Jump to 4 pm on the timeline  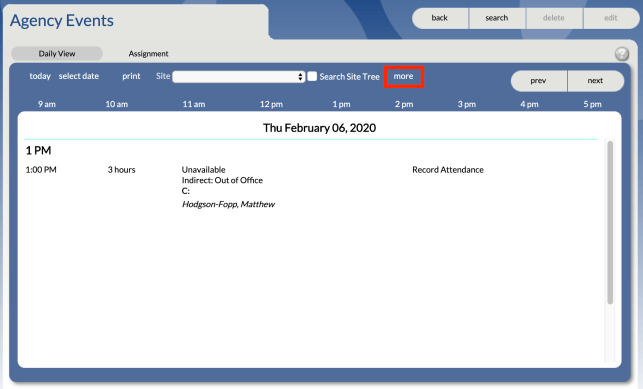[529, 104]
